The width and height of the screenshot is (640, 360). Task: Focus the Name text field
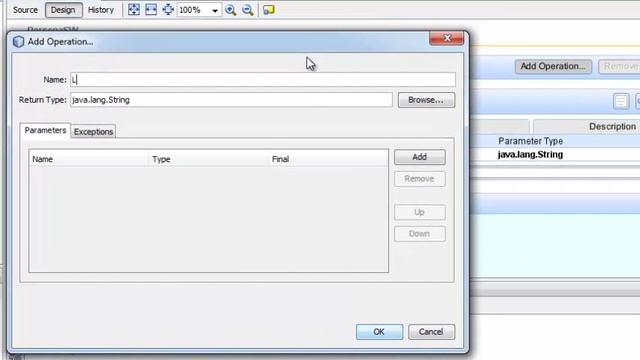[x=263, y=80]
